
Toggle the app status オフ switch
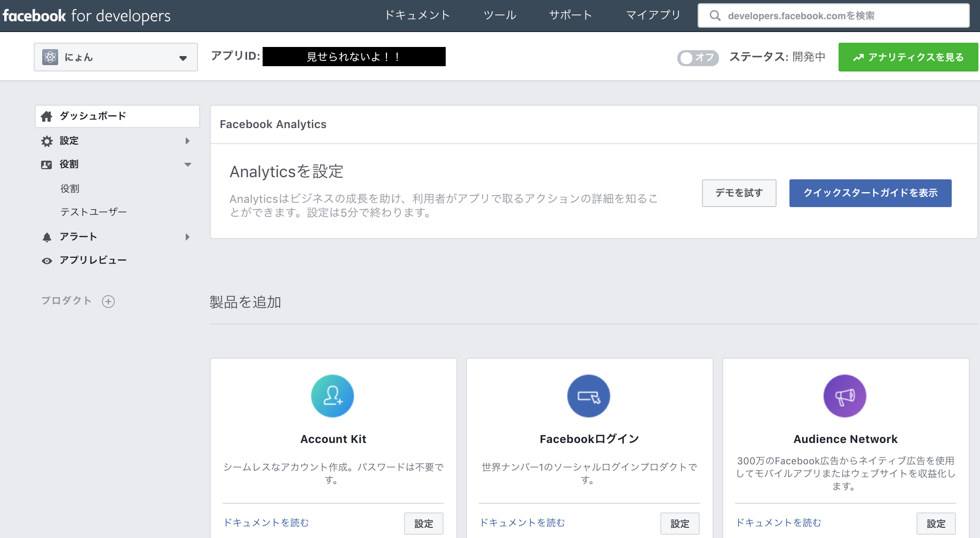click(x=698, y=58)
